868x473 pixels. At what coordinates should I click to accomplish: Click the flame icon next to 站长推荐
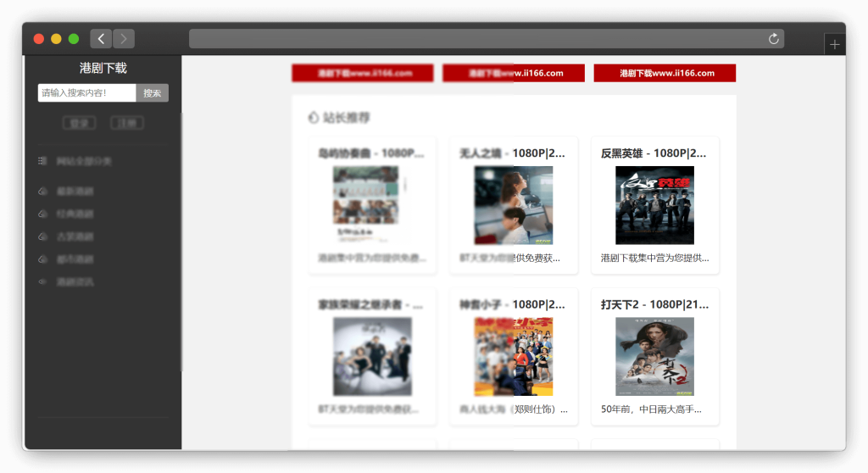coord(313,118)
